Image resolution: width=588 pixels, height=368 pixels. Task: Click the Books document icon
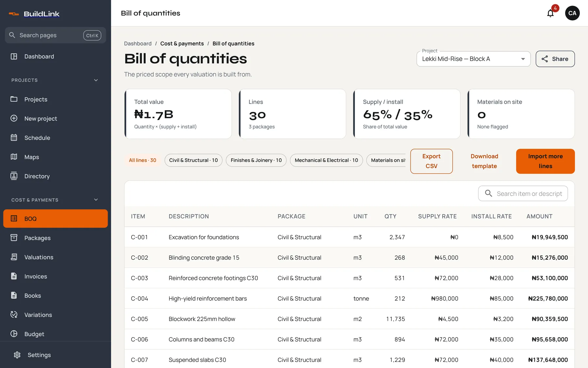[14, 295]
